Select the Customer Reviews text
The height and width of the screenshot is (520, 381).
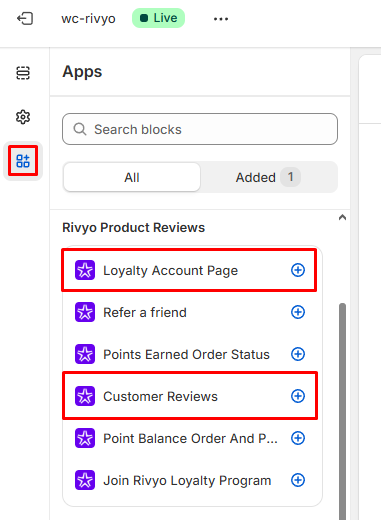point(160,396)
